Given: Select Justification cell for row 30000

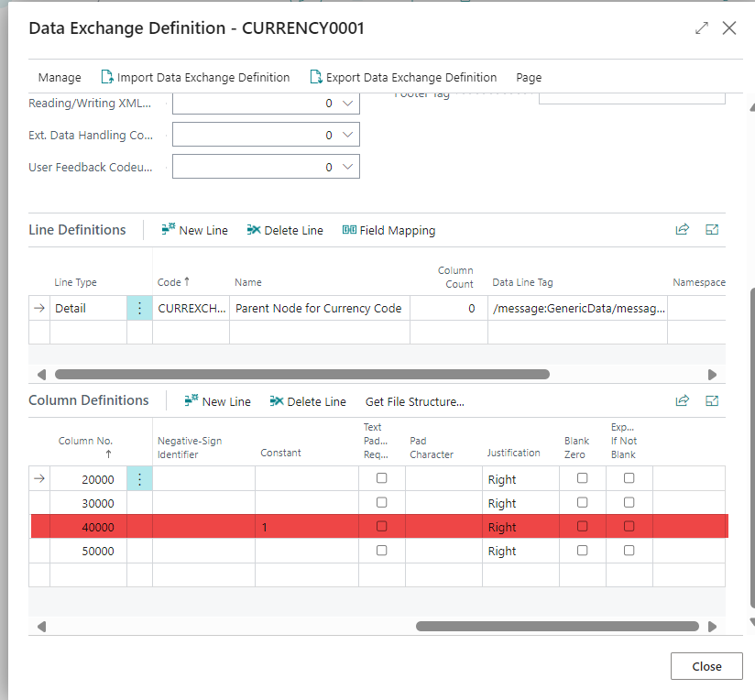Looking at the screenshot, I should point(520,503).
